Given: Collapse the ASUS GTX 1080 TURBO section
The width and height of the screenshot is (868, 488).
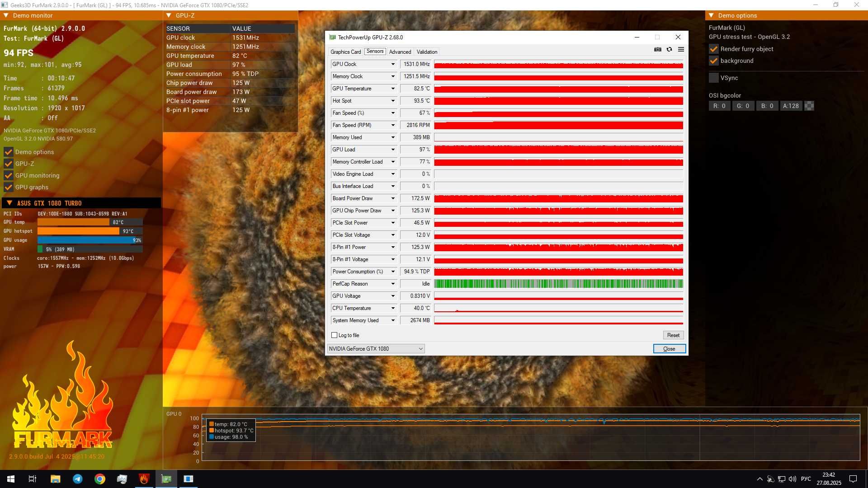Looking at the screenshot, I should 9,203.
